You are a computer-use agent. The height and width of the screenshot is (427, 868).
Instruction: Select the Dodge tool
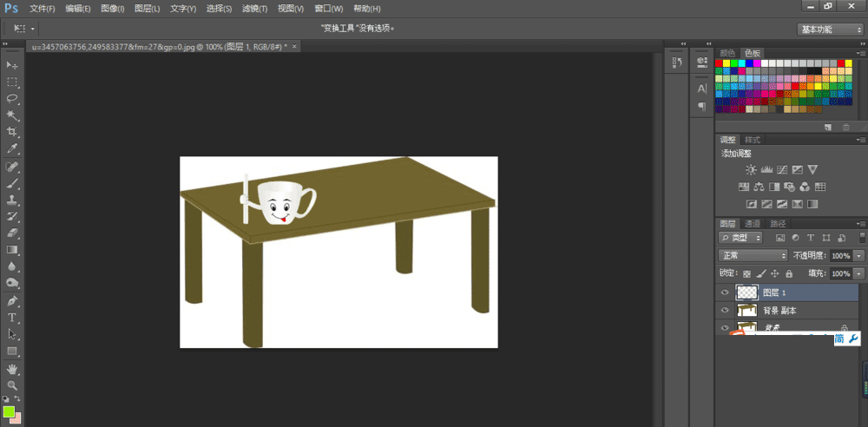pos(12,283)
